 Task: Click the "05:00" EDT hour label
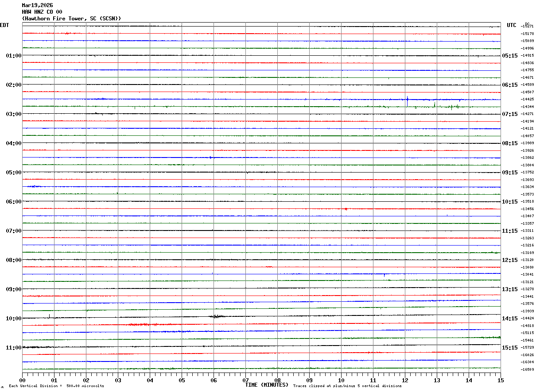click(14, 173)
